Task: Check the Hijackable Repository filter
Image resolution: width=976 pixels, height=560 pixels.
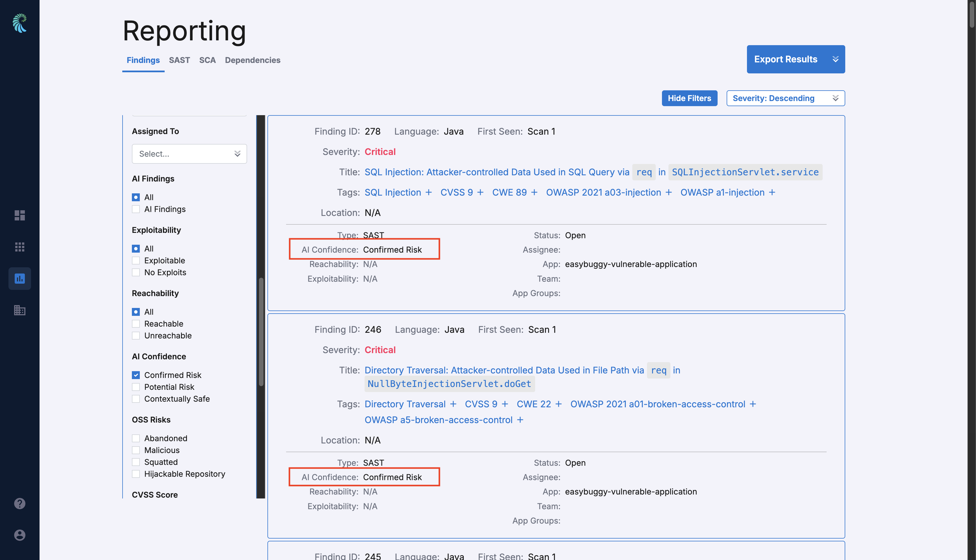Action: point(136,474)
